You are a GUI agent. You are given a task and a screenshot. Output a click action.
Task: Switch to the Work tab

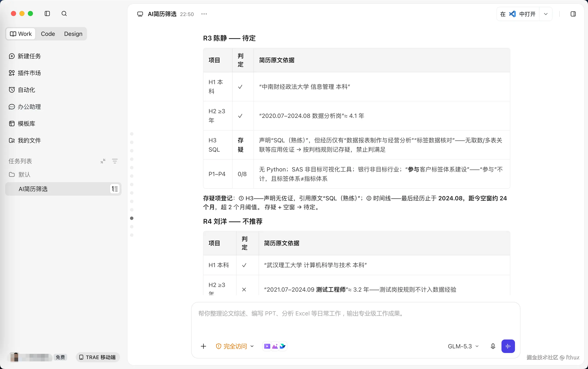[21, 34]
